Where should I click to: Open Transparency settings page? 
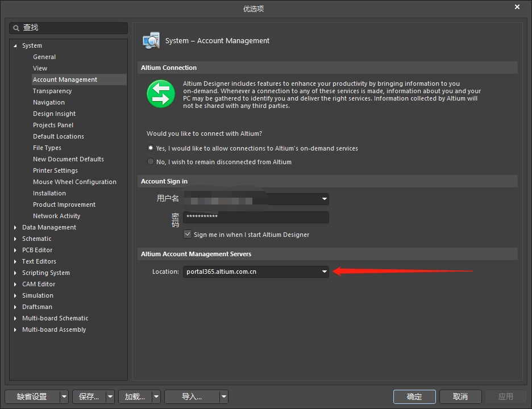click(52, 91)
